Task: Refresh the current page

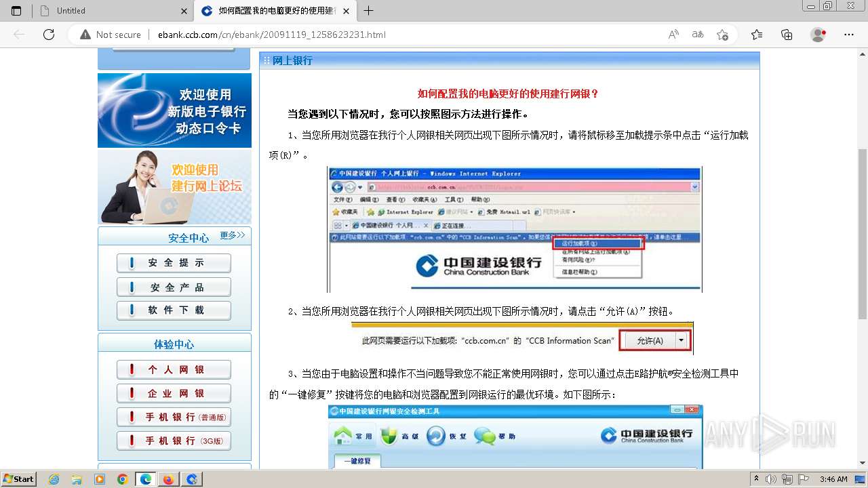Action: pyautogui.click(x=49, y=35)
